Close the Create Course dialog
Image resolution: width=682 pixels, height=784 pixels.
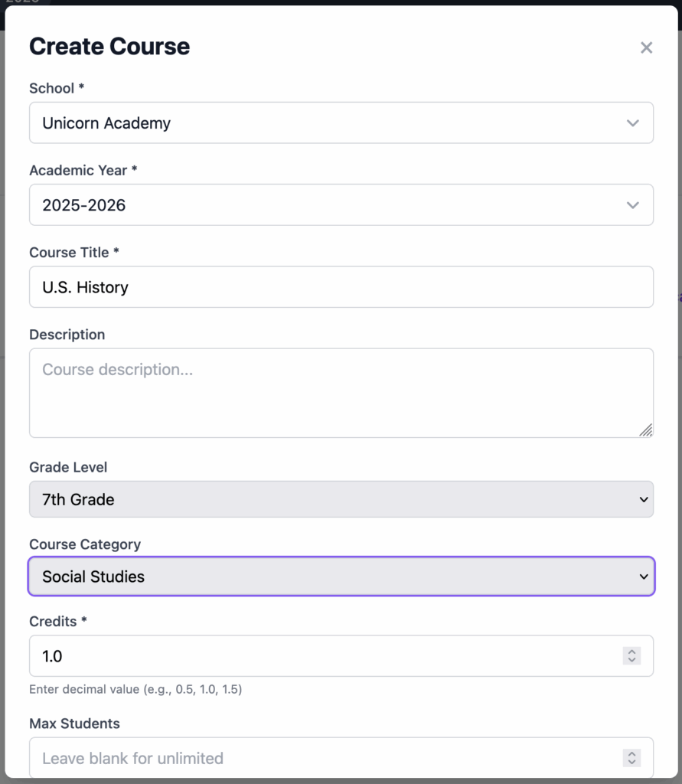click(x=646, y=47)
